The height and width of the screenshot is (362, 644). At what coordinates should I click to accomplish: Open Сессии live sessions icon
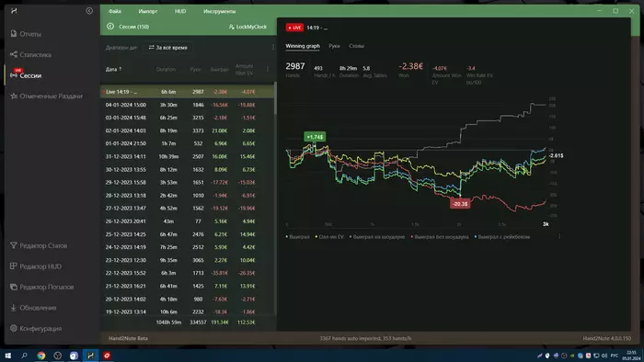pos(14,75)
